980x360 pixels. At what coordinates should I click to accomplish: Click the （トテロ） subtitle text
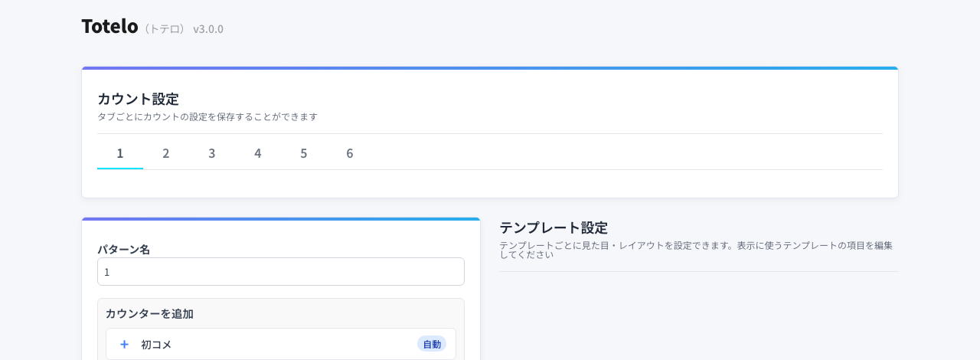165,29
